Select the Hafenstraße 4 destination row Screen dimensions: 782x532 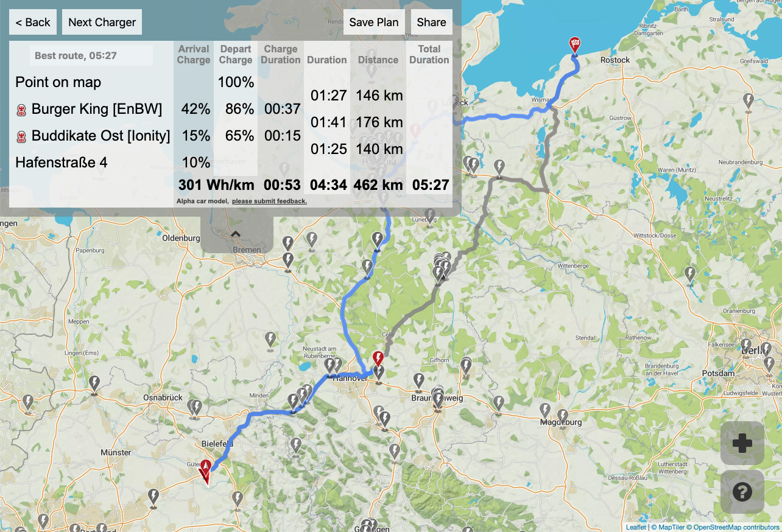click(x=61, y=163)
